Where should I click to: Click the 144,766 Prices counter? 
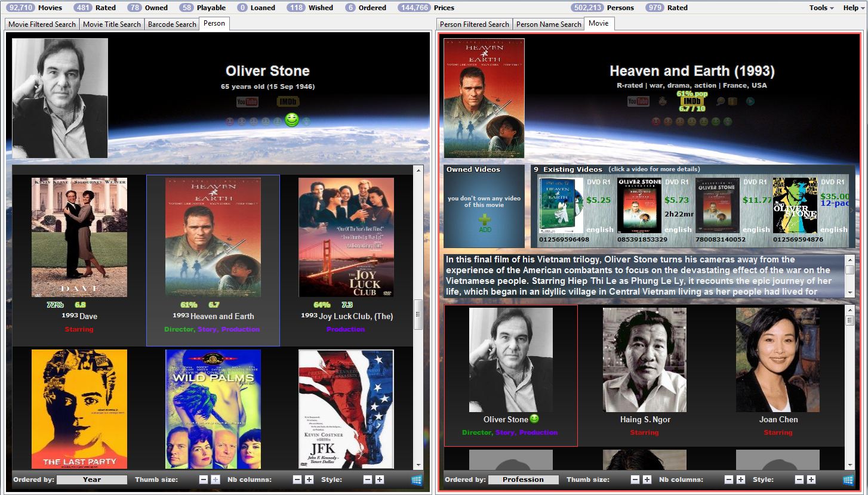pos(426,8)
